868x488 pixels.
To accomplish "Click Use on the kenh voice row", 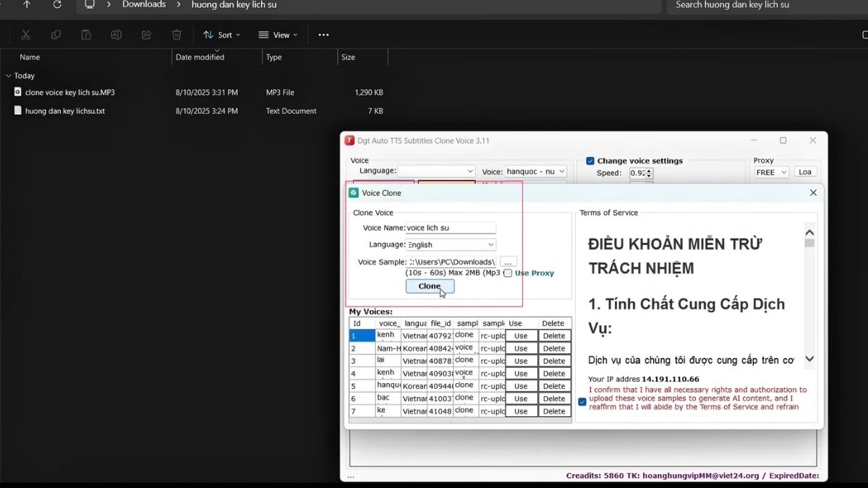I will 520,335.
